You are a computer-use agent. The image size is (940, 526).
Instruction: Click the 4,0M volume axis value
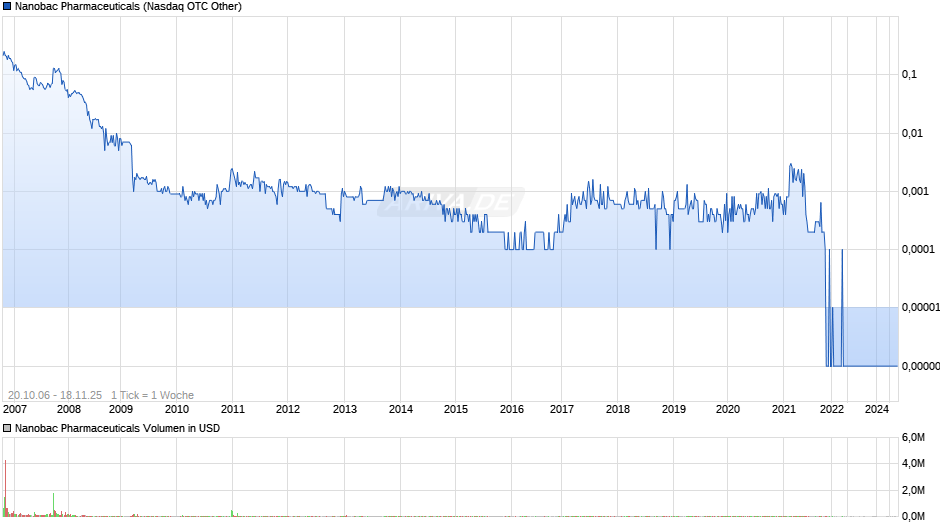click(914, 464)
